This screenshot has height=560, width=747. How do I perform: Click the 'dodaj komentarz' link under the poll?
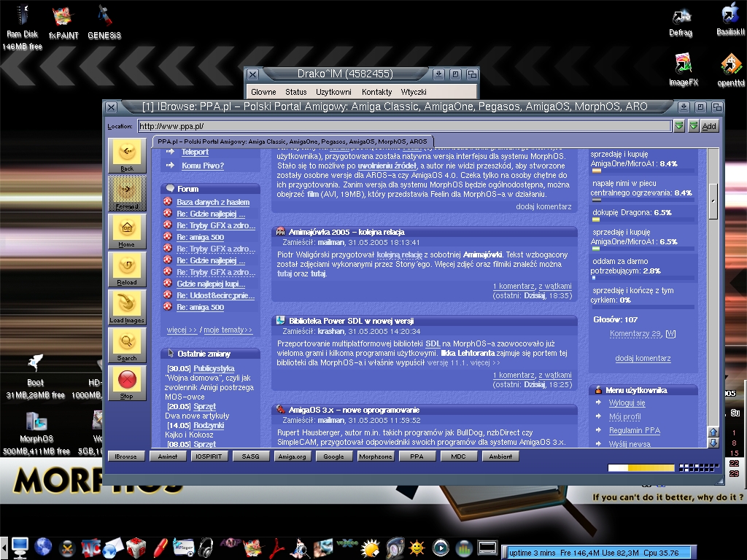pyautogui.click(x=643, y=358)
